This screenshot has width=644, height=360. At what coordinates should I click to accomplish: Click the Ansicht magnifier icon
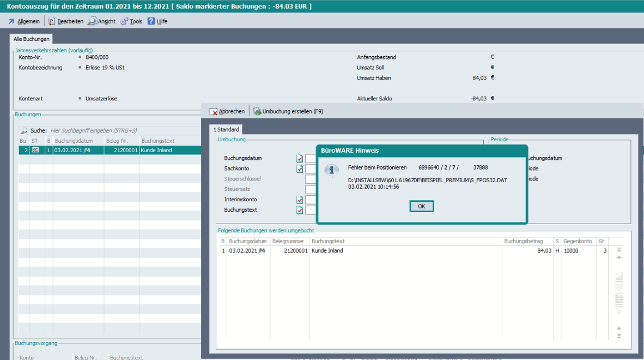(93, 21)
